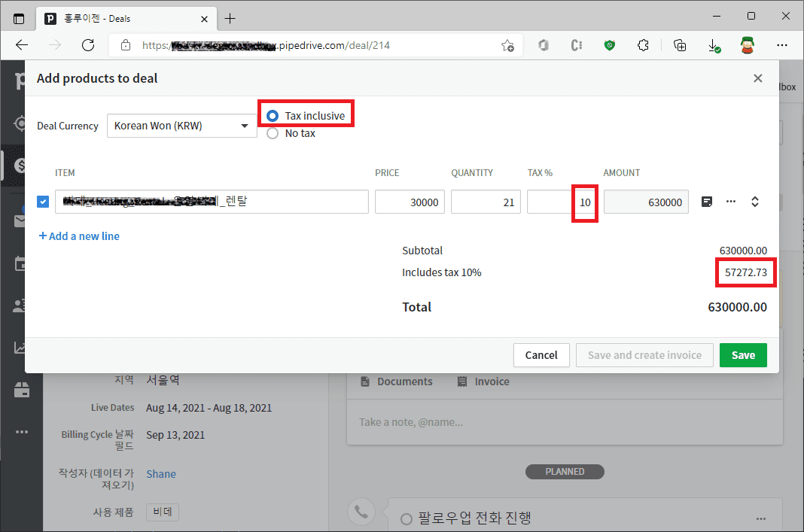Mark the 팔로우업 전화 진행 activity as done
Image resolution: width=804 pixels, height=532 pixels.
tap(406, 519)
